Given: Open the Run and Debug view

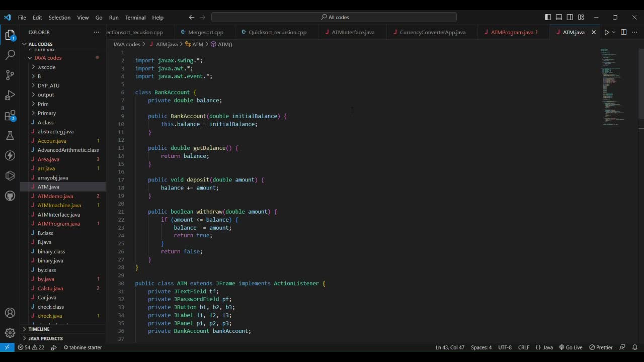Looking at the screenshot, I should [x=10, y=96].
